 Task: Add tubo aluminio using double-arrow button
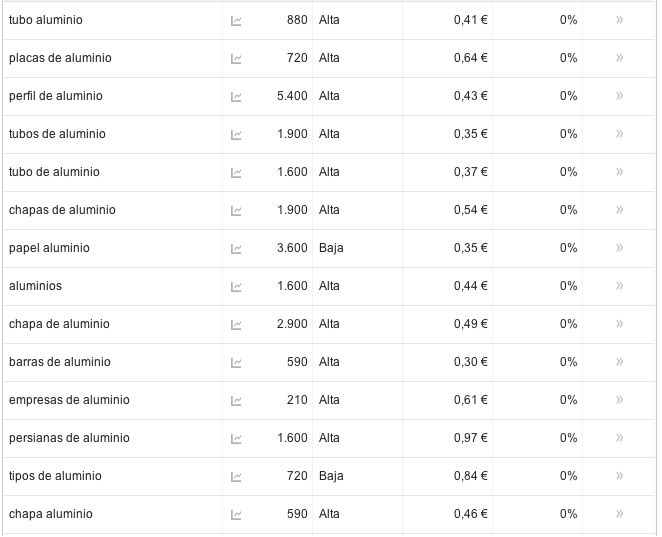pyautogui.click(x=620, y=20)
